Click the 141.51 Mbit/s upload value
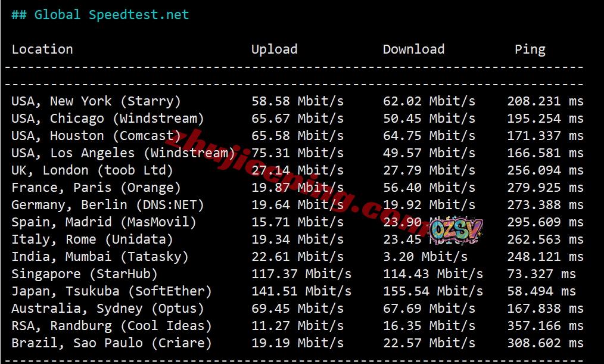The image size is (604, 364). coord(301,291)
